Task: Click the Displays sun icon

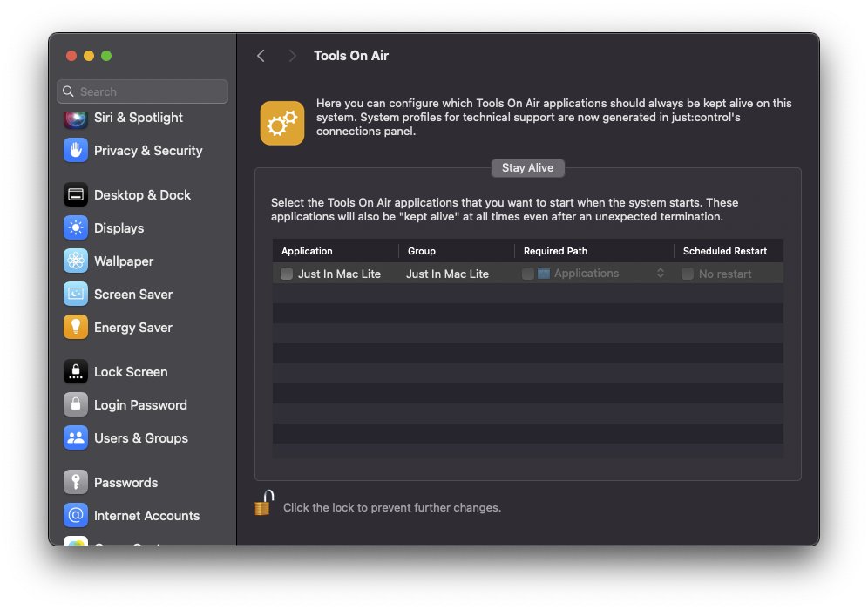Action: (76, 228)
